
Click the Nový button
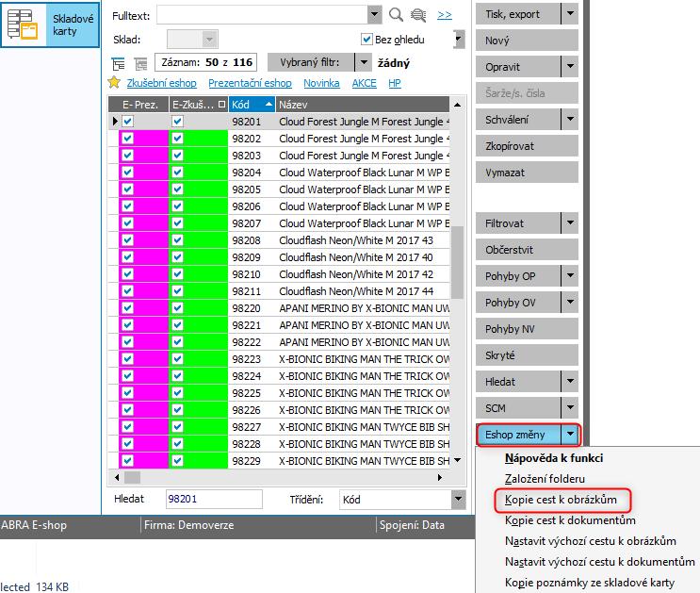click(527, 41)
